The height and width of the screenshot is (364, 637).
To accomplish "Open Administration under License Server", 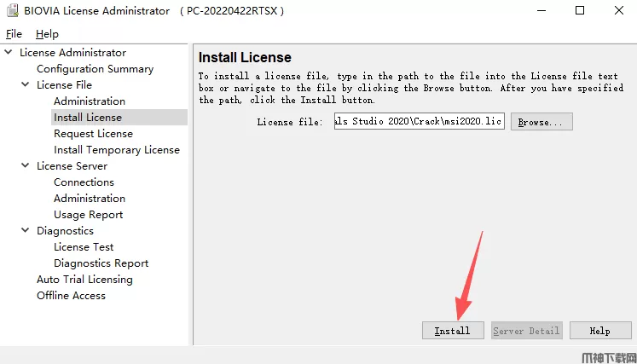I will tap(90, 199).
